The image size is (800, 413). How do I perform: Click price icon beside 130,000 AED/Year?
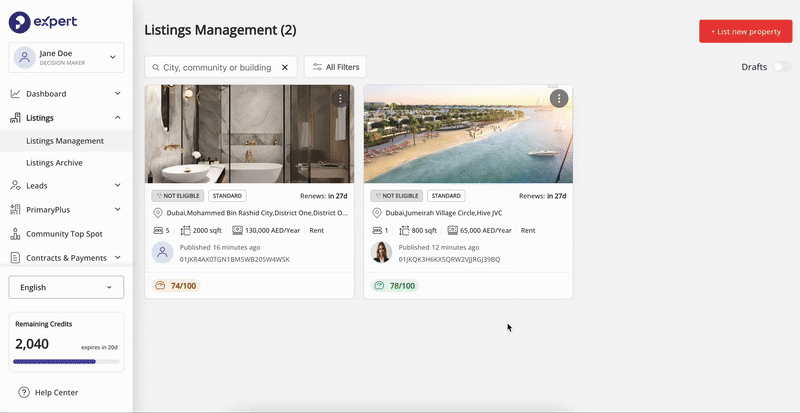(237, 230)
